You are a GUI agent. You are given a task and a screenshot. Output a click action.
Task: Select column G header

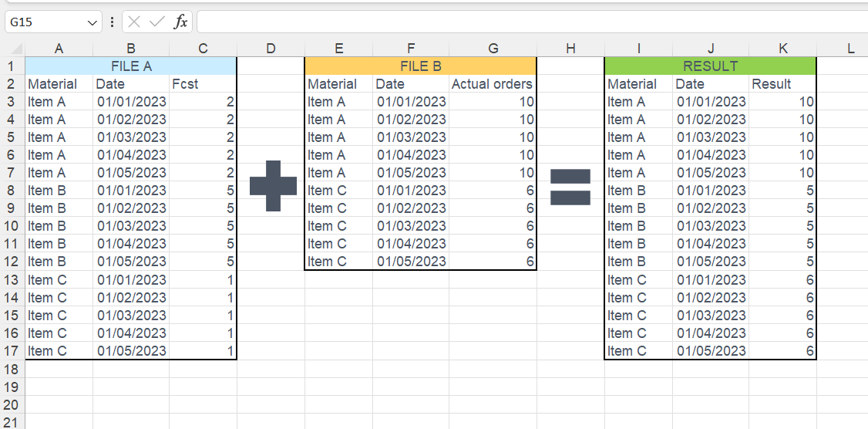493,49
